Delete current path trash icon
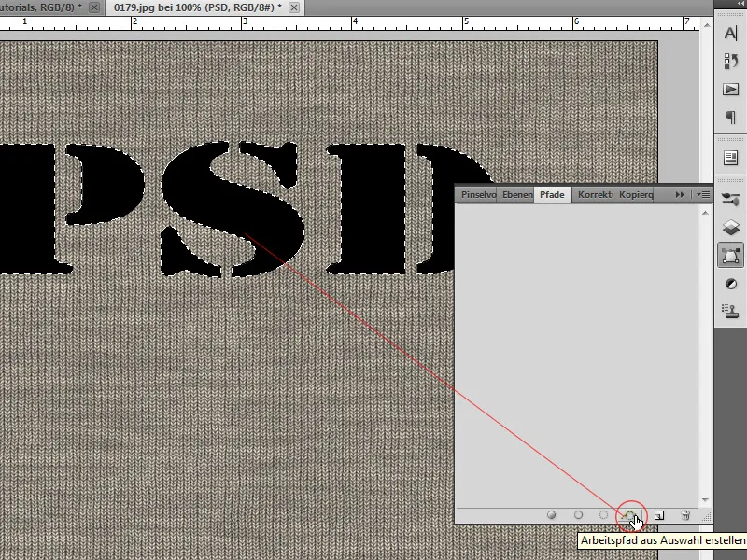The image size is (747, 560). tap(685, 515)
